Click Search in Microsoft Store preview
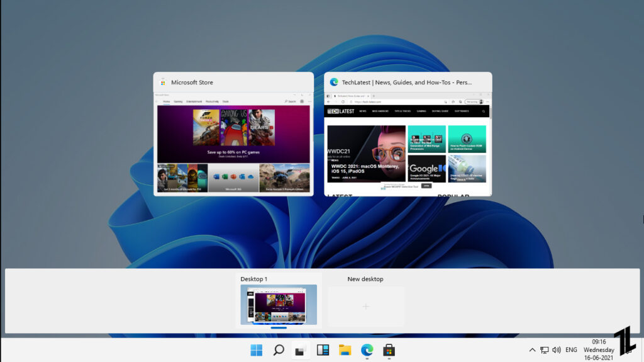Image resolution: width=644 pixels, height=362 pixels. point(291,101)
